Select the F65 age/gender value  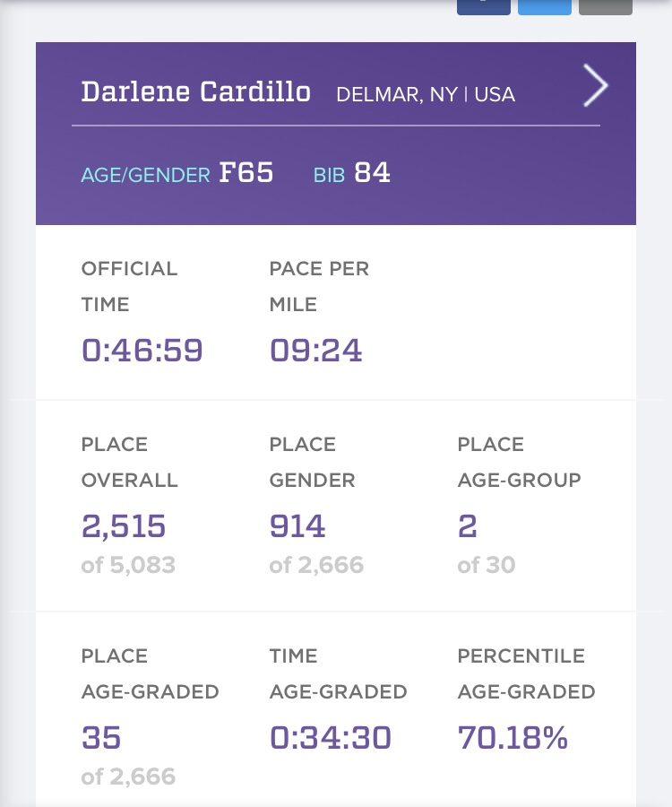coord(246,172)
